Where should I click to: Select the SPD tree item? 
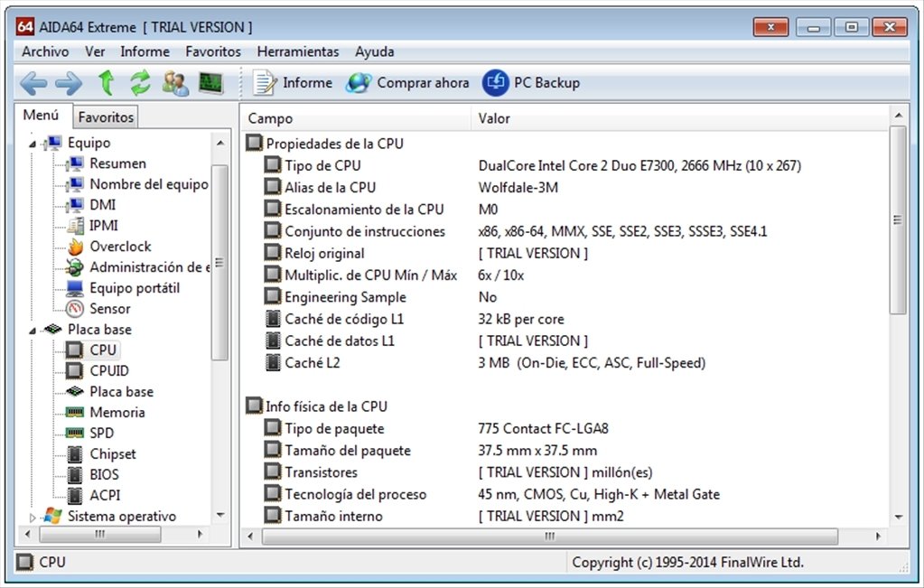89,433
